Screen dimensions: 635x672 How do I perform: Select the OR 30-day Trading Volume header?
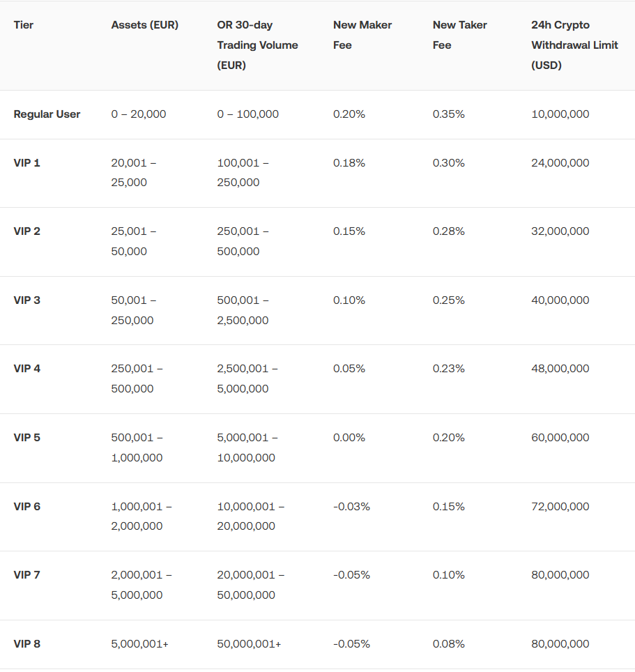click(257, 45)
